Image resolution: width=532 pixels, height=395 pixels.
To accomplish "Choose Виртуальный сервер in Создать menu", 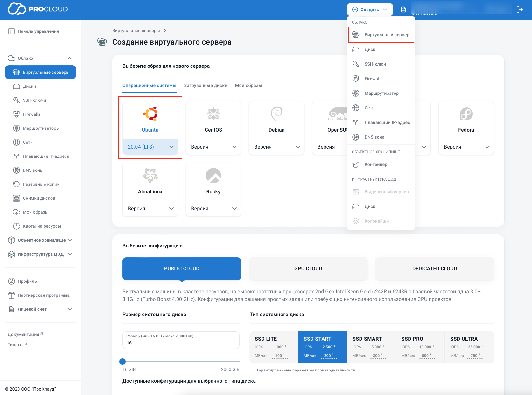I will 387,35.
